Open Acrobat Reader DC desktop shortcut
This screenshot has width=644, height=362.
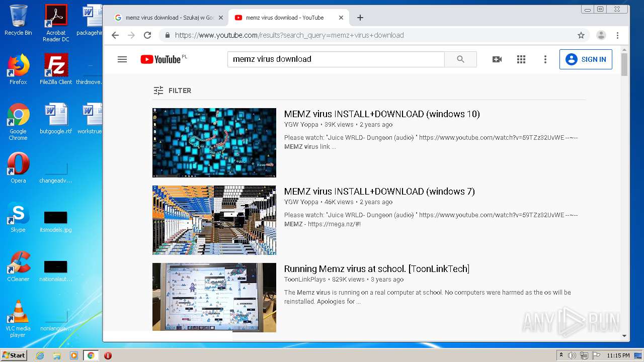pos(56,23)
